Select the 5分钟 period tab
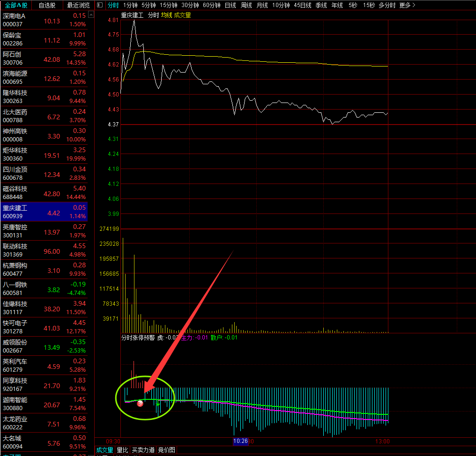 pos(149,5)
